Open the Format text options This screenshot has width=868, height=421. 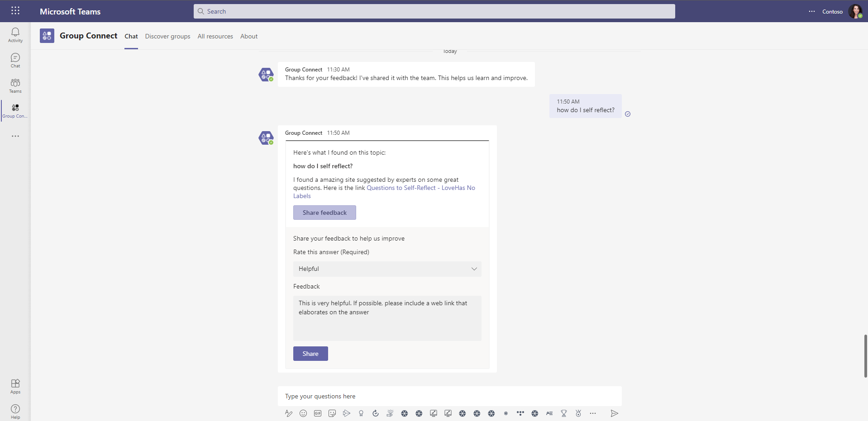click(x=289, y=413)
